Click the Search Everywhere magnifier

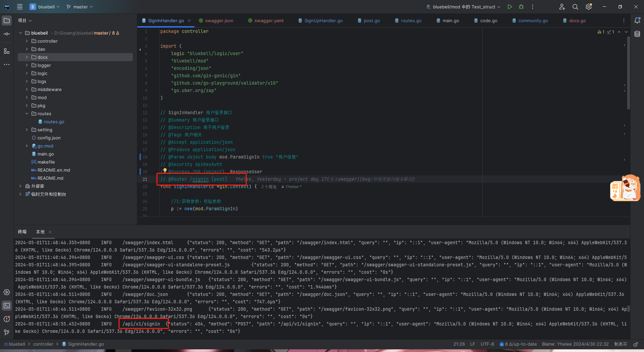pyautogui.click(x=575, y=7)
